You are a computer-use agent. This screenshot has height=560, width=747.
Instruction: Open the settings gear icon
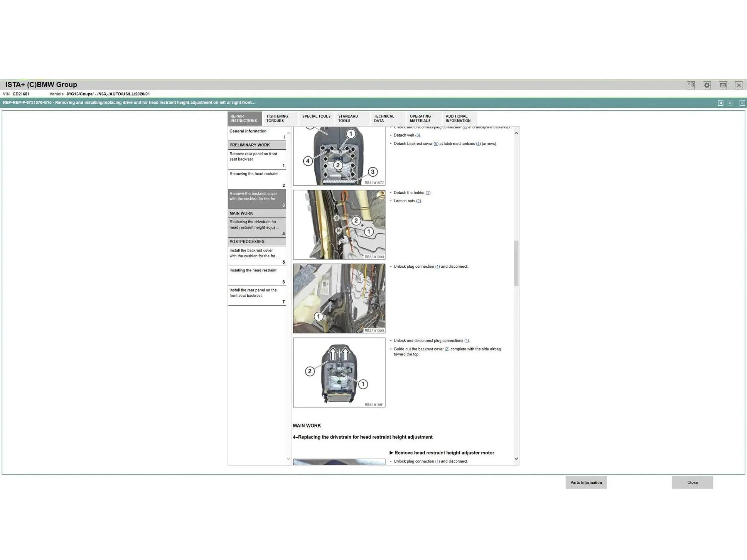[x=706, y=85]
